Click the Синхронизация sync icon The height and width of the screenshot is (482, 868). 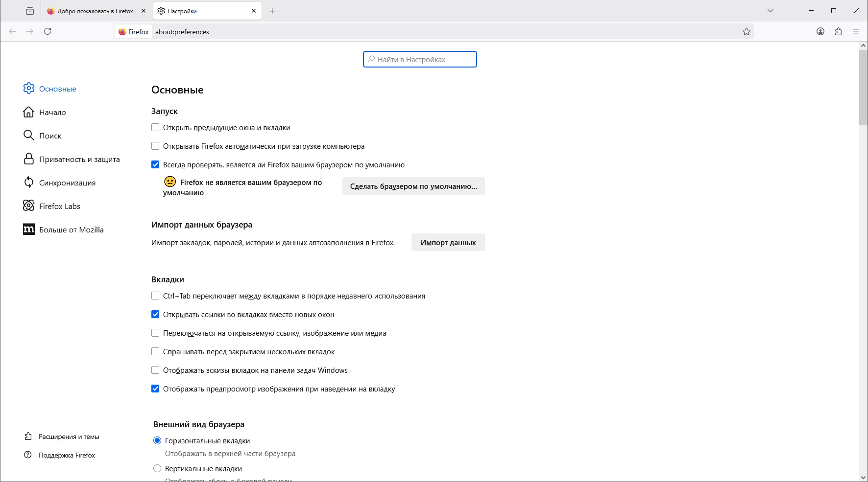click(29, 182)
